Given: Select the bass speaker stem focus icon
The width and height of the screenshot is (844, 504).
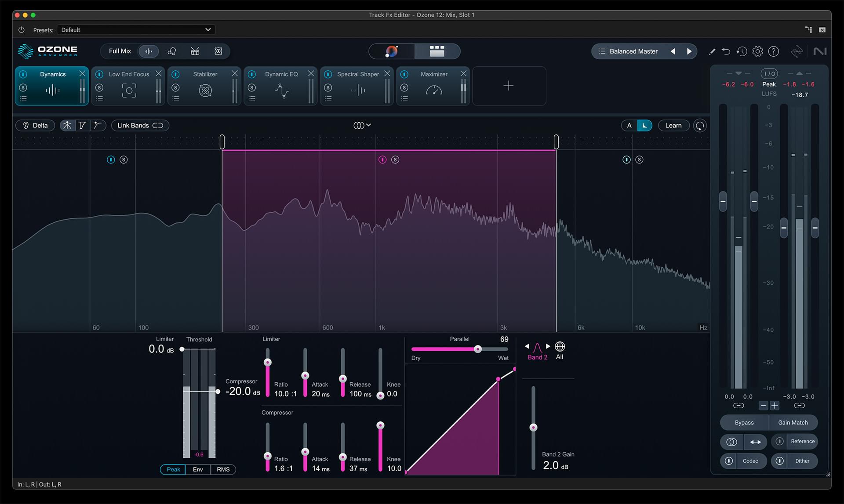Looking at the screenshot, I should [x=218, y=51].
